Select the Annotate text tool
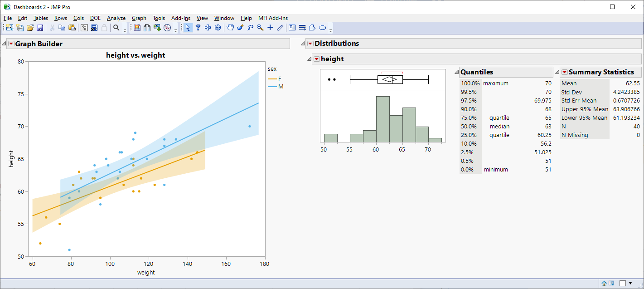The height and width of the screenshot is (289, 644). 292,28
